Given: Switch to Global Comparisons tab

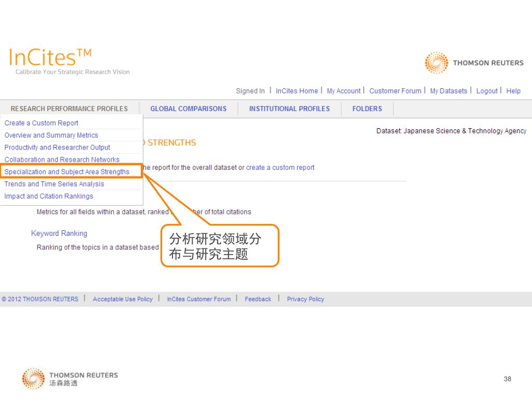Looking at the screenshot, I should [x=188, y=109].
